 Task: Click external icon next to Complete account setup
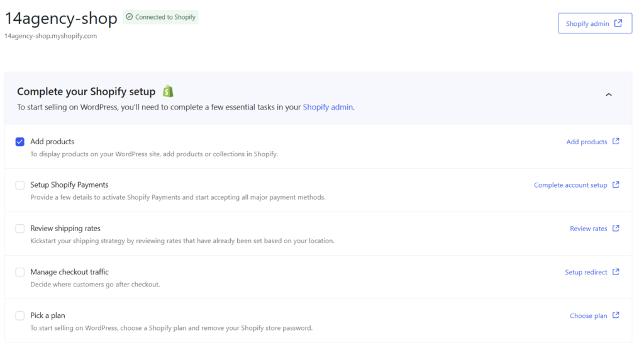point(616,185)
